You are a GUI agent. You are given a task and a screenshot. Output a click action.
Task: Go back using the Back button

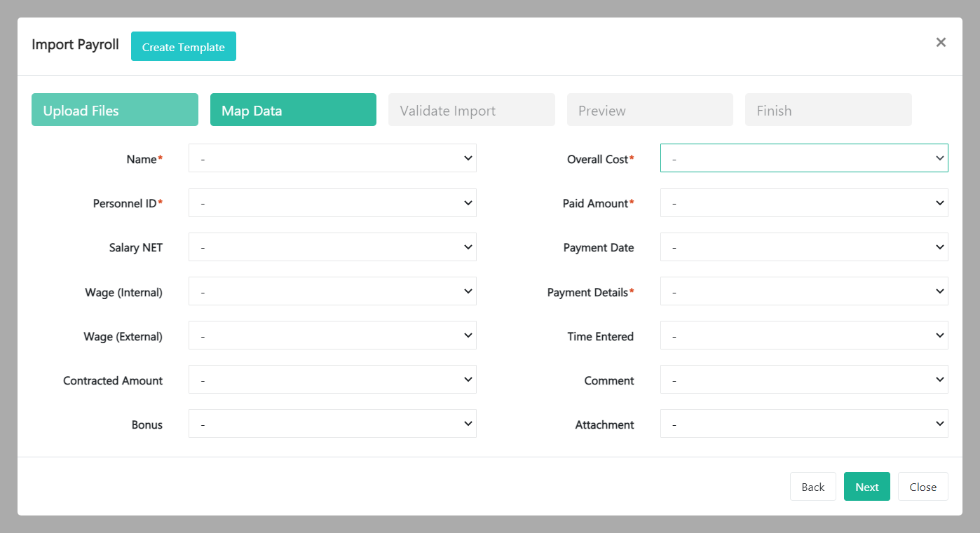[x=812, y=486]
